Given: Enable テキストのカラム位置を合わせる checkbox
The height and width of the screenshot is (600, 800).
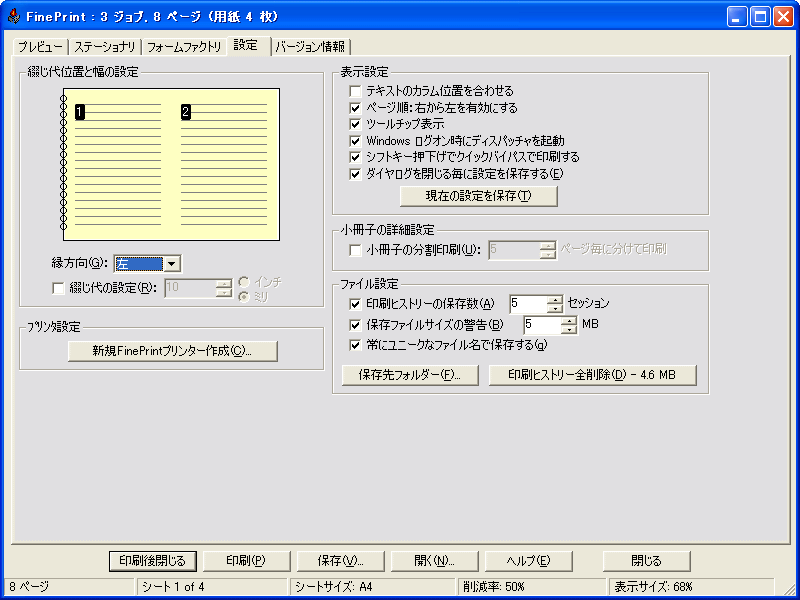Looking at the screenshot, I should (x=355, y=91).
